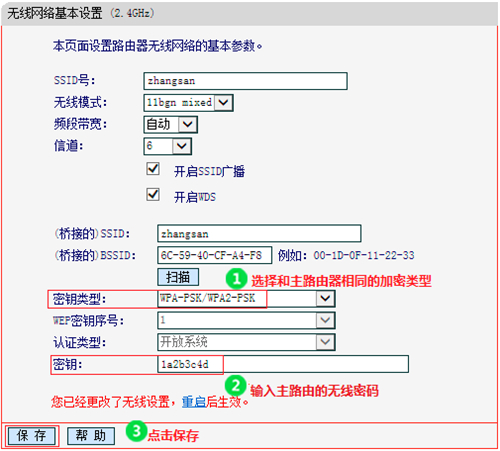Click the SSID号 input field

(245, 81)
